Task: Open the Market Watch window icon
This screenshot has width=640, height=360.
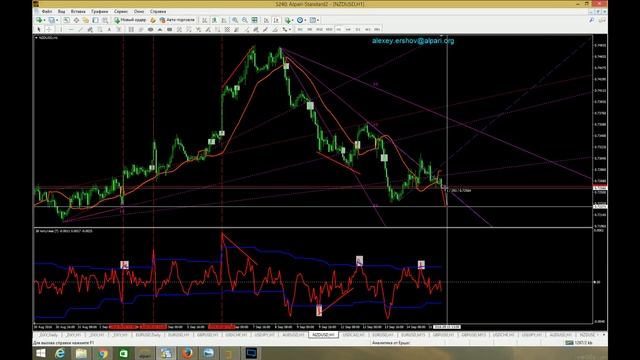Action: coord(66,20)
